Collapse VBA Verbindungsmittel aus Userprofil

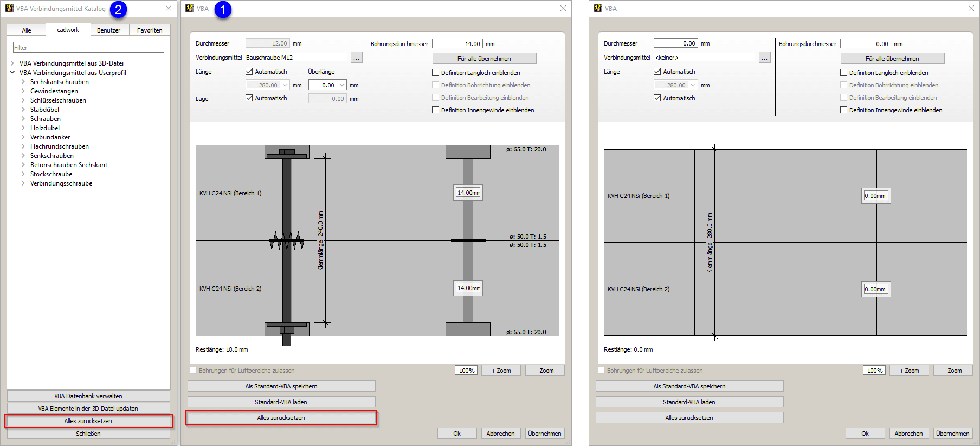tap(12, 72)
